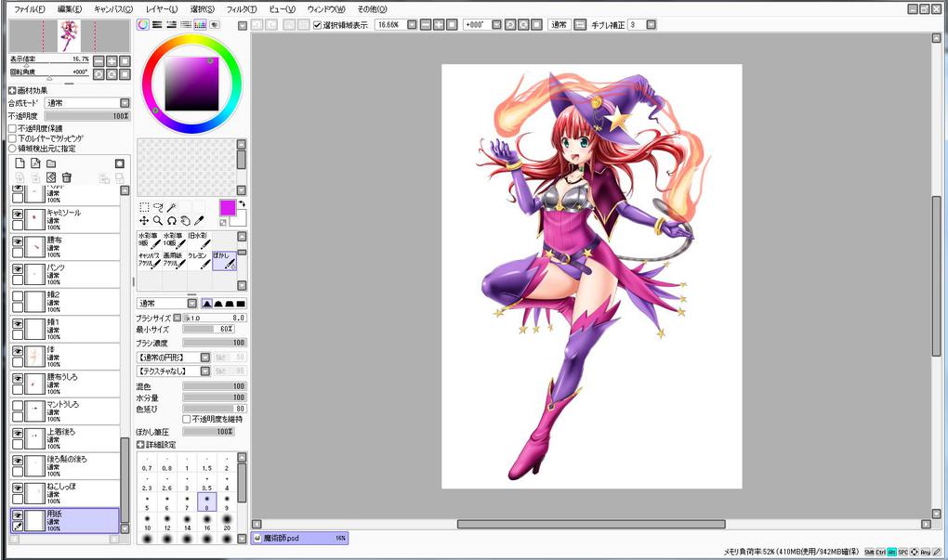Open the キャンバス menu
The width and height of the screenshot is (948, 560).
pos(113,9)
